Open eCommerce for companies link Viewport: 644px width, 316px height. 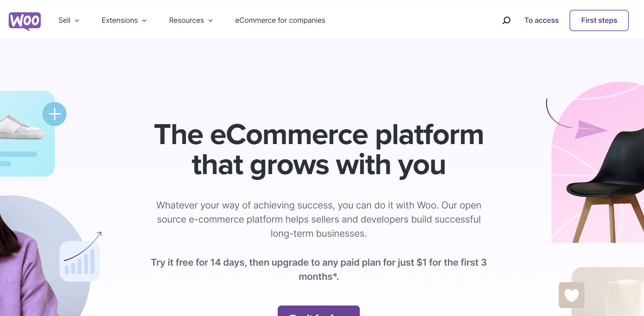[280, 20]
